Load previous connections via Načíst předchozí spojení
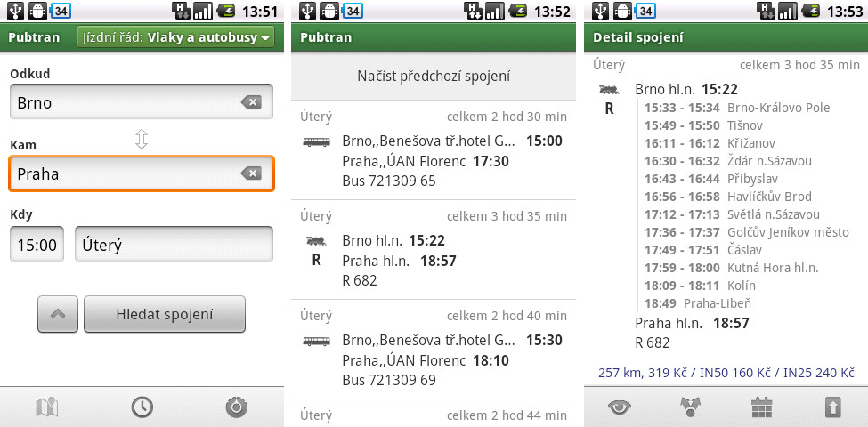This screenshot has height=427, width=868. [x=434, y=77]
